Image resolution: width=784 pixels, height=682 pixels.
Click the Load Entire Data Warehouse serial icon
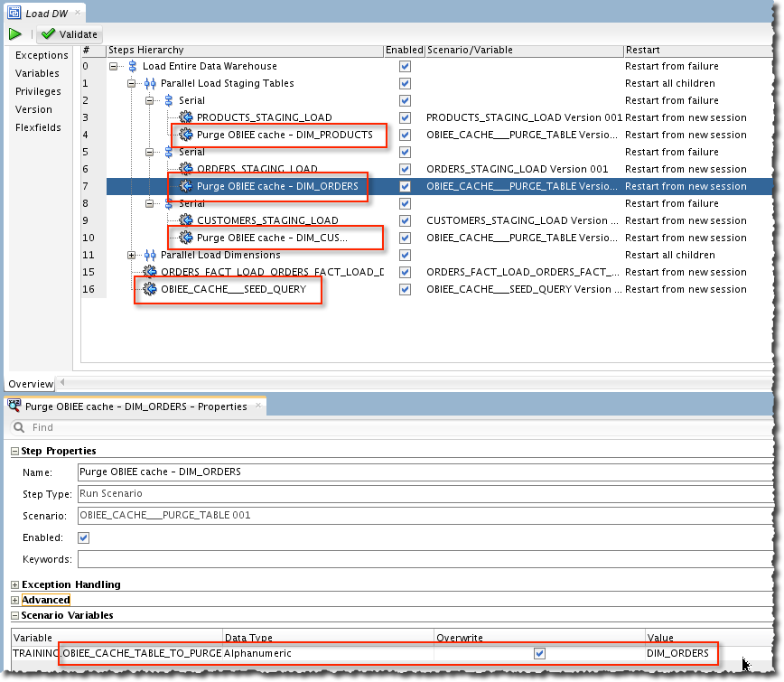(x=133, y=66)
